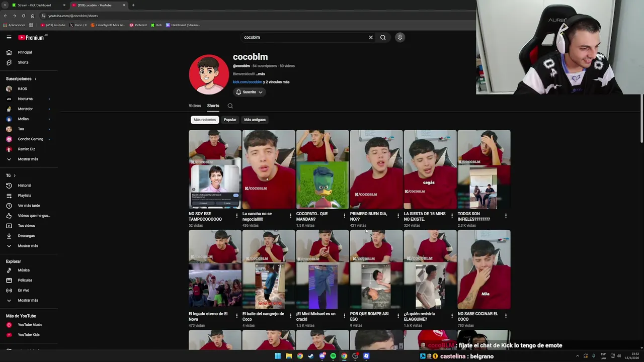Image resolution: width=644 pixels, height=362 pixels.
Task: Search within the channel using magnifier icon
Action: pyautogui.click(x=230, y=106)
